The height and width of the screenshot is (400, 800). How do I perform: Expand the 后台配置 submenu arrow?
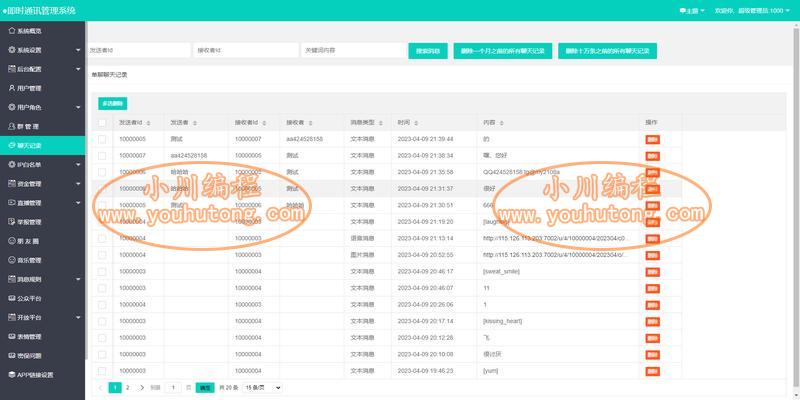tap(78, 69)
